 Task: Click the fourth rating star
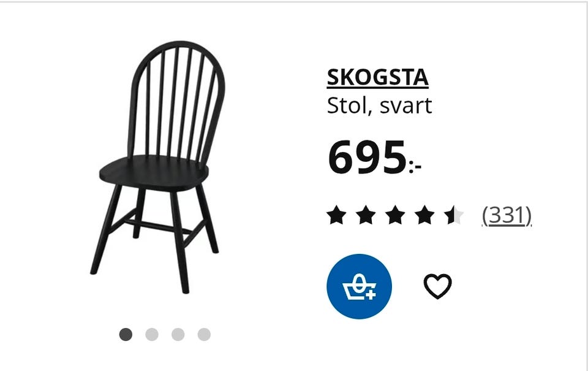pos(424,215)
